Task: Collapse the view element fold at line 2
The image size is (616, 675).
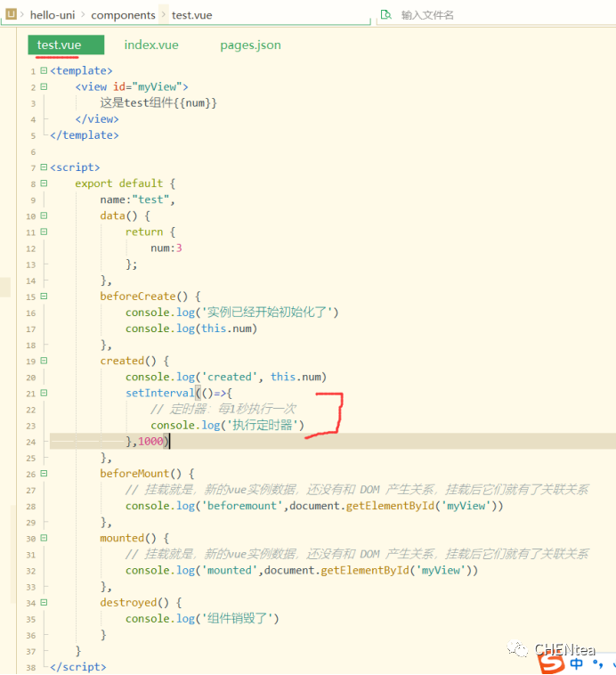Action: click(44, 87)
